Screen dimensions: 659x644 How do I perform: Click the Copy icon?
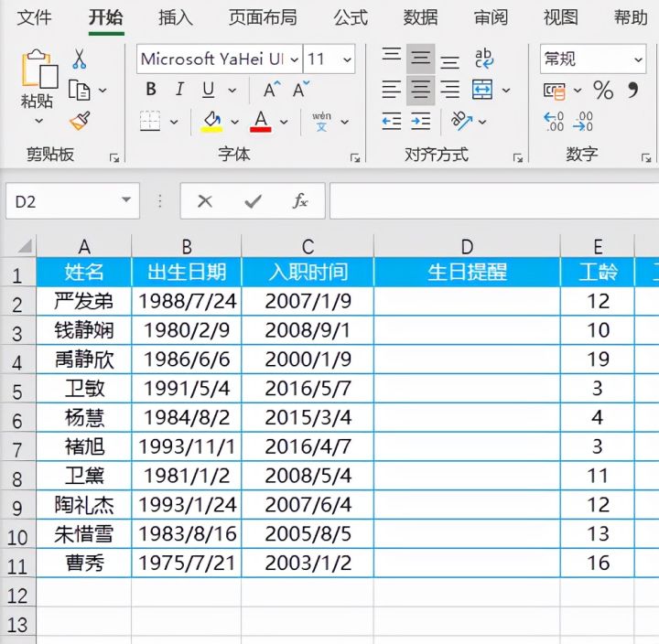click(x=79, y=90)
